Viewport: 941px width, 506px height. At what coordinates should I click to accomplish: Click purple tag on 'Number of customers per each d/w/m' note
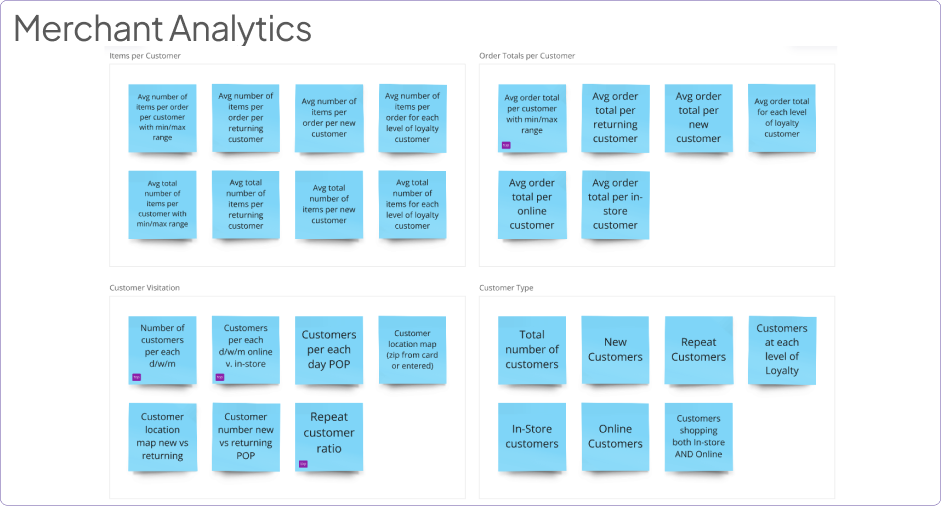(136, 377)
